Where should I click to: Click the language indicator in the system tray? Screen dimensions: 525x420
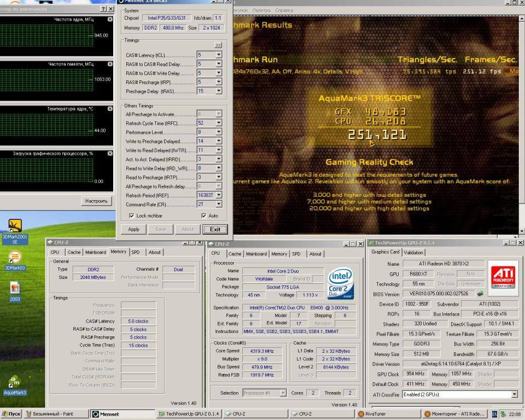[494, 414]
